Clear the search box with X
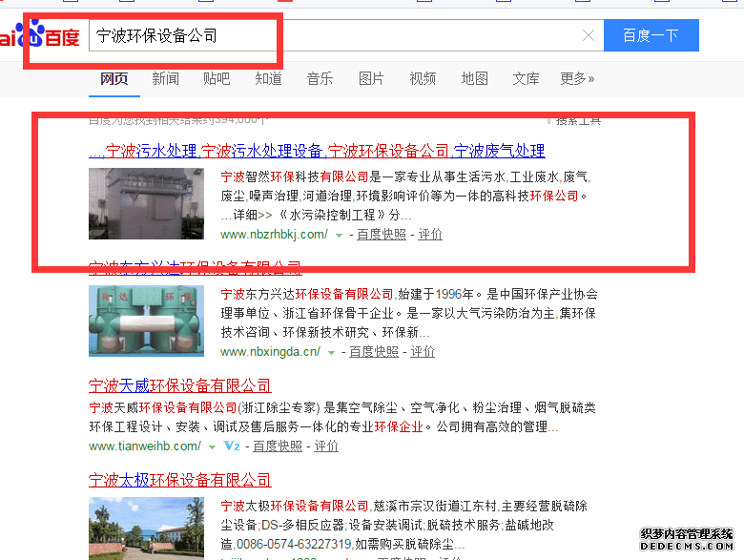 [589, 35]
